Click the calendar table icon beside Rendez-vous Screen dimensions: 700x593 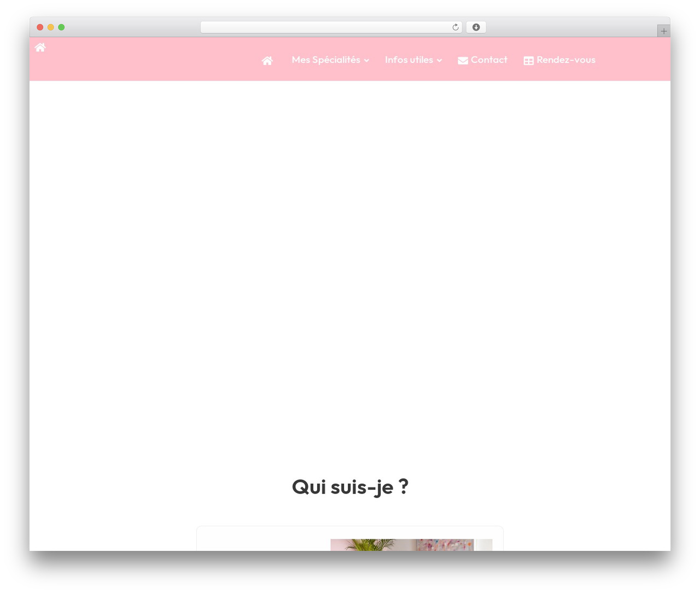(x=529, y=61)
